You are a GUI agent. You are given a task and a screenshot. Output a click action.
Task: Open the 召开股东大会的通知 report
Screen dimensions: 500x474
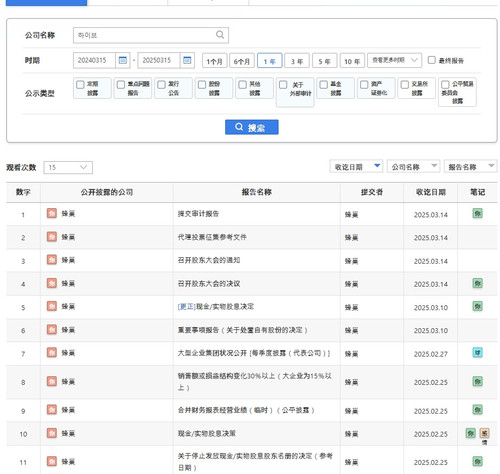pyautogui.click(x=209, y=260)
